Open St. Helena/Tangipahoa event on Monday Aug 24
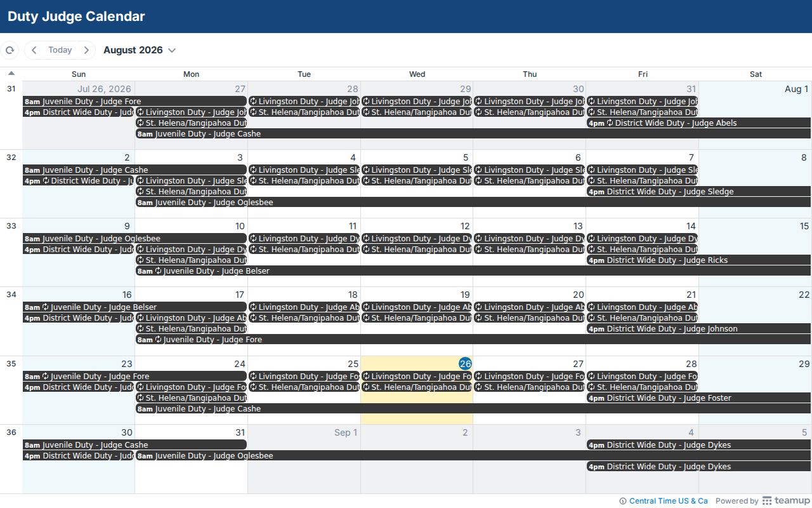The height and width of the screenshot is (508, 812). click(x=191, y=398)
